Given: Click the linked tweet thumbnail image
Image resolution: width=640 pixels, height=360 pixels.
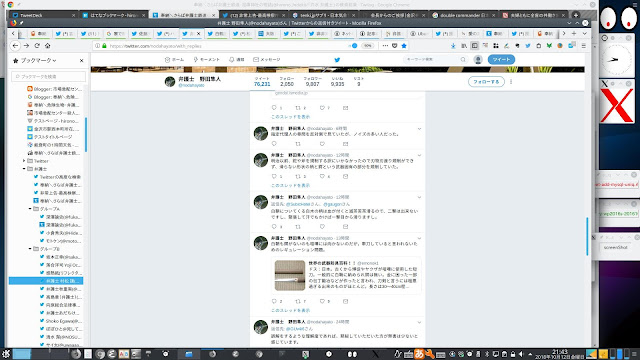Looking at the screenshot, I should [x=290, y=276].
